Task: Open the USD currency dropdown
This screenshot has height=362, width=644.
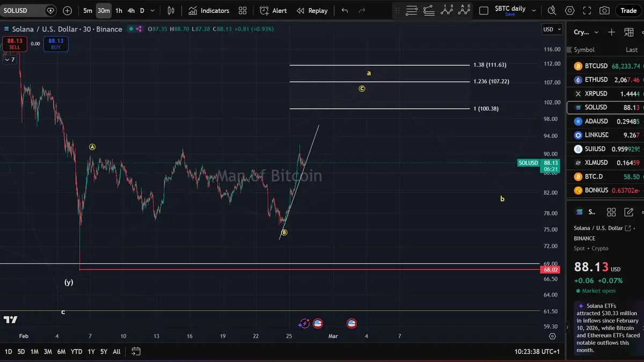Action: click(x=552, y=30)
